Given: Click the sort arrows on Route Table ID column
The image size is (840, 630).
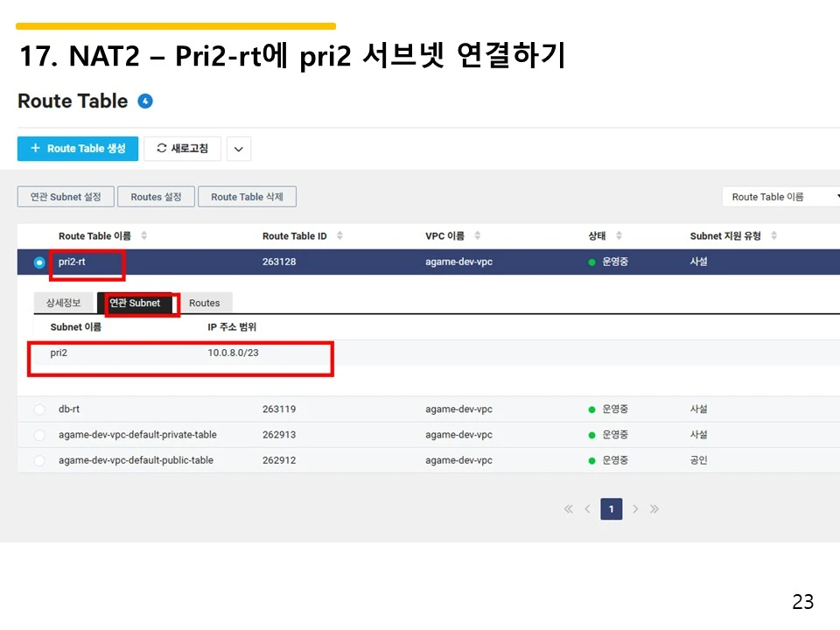Looking at the screenshot, I should click(340, 235).
